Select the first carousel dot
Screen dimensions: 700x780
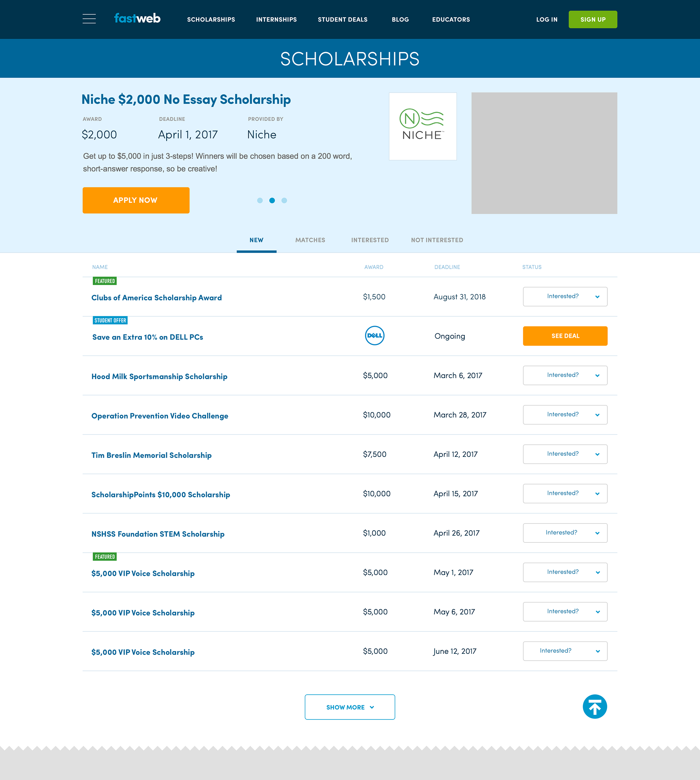tap(260, 201)
